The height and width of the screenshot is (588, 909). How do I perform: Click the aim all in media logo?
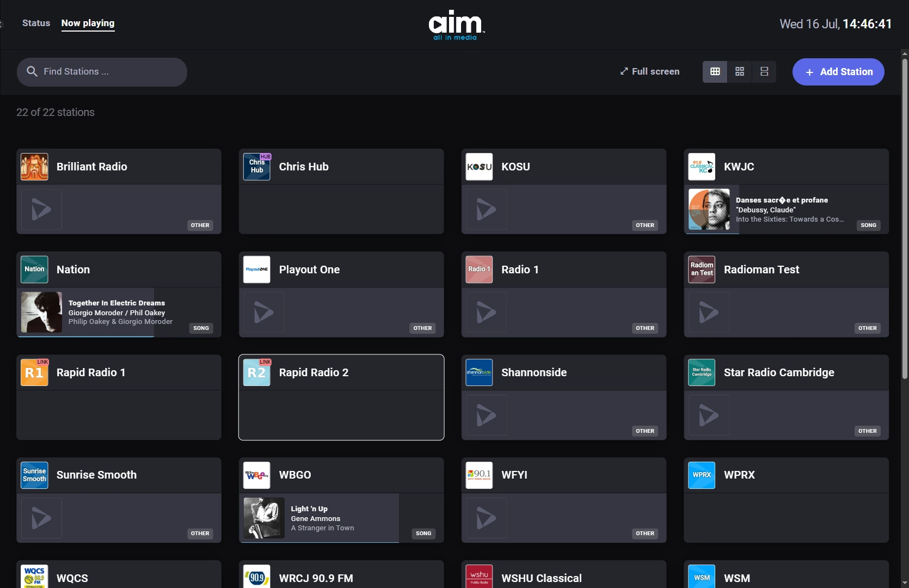[x=456, y=25]
